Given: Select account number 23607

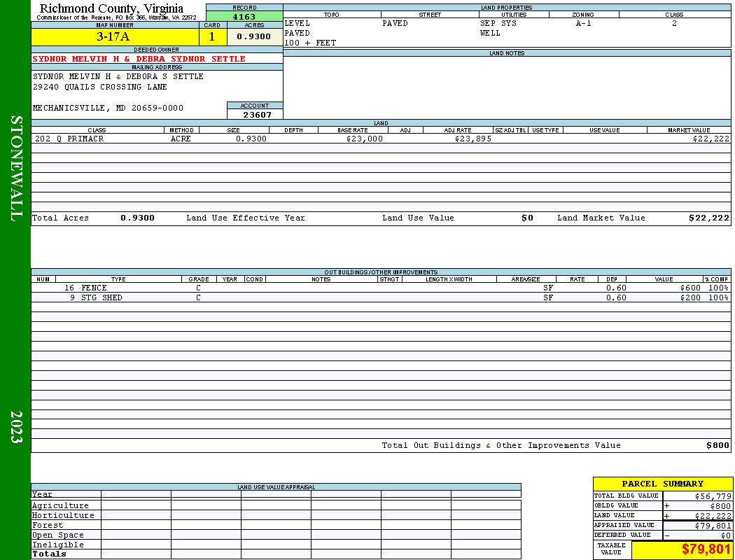Looking at the screenshot, I should pos(257,114).
